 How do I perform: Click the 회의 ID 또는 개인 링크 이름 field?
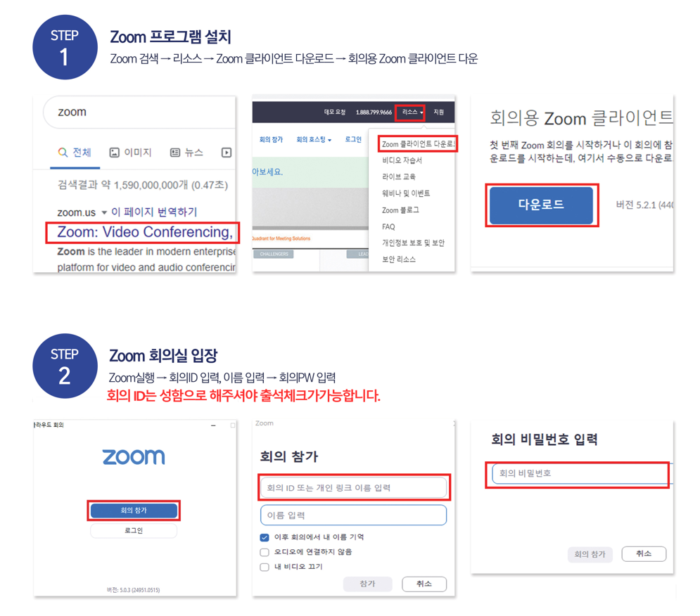[x=354, y=487]
